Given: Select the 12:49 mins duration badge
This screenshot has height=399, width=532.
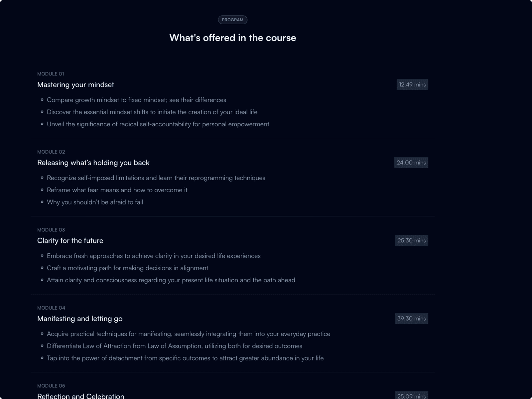Looking at the screenshot, I should coord(412,84).
